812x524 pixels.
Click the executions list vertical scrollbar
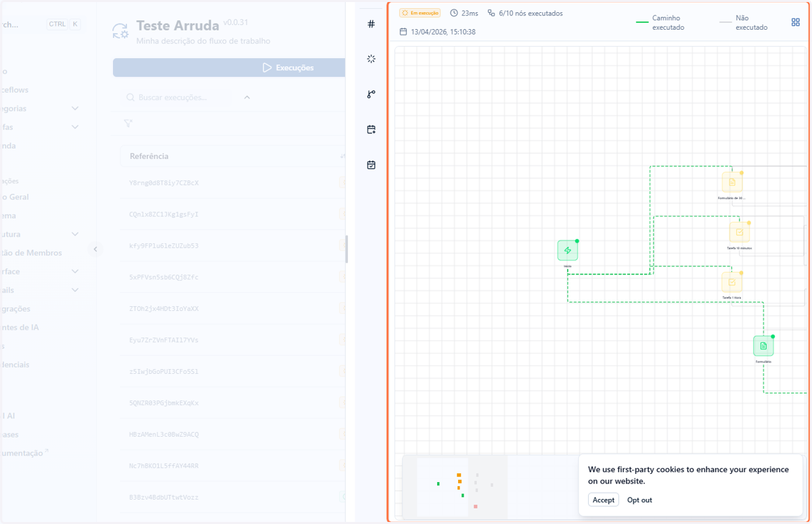[x=346, y=249]
